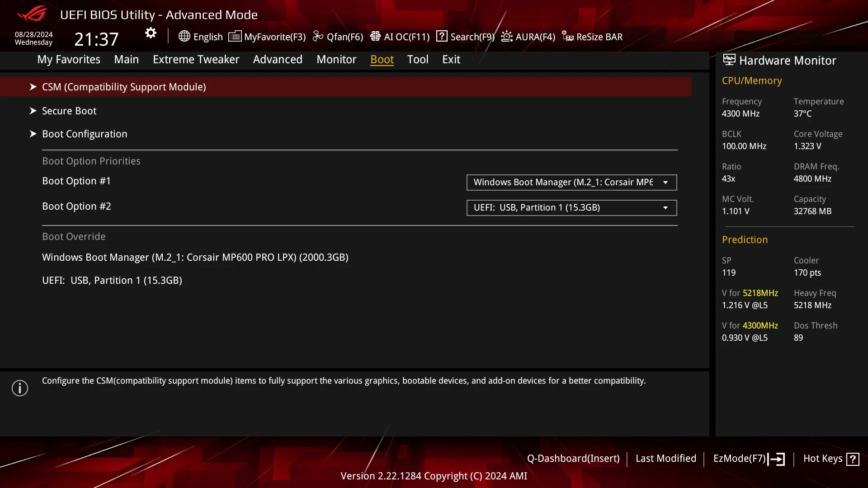The width and height of the screenshot is (868, 488).
Task: Open MyFavorite(F3) list icon
Action: 235,36
